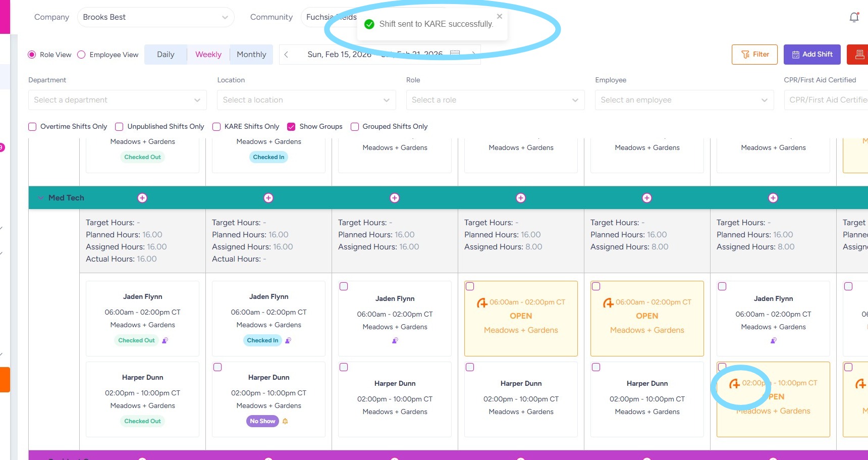Select the Employee View radio button

(x=81, y=55)
